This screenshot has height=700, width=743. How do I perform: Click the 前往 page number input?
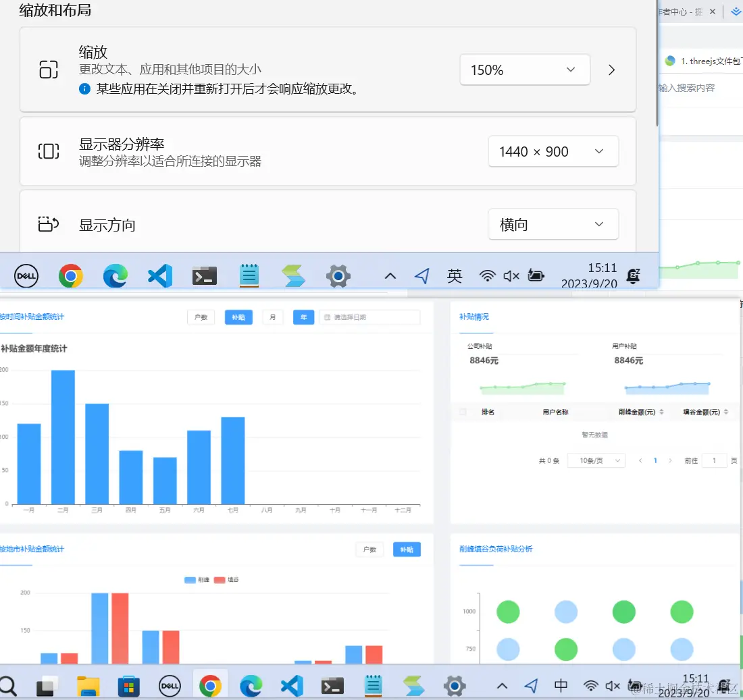(x=714, y=460)
